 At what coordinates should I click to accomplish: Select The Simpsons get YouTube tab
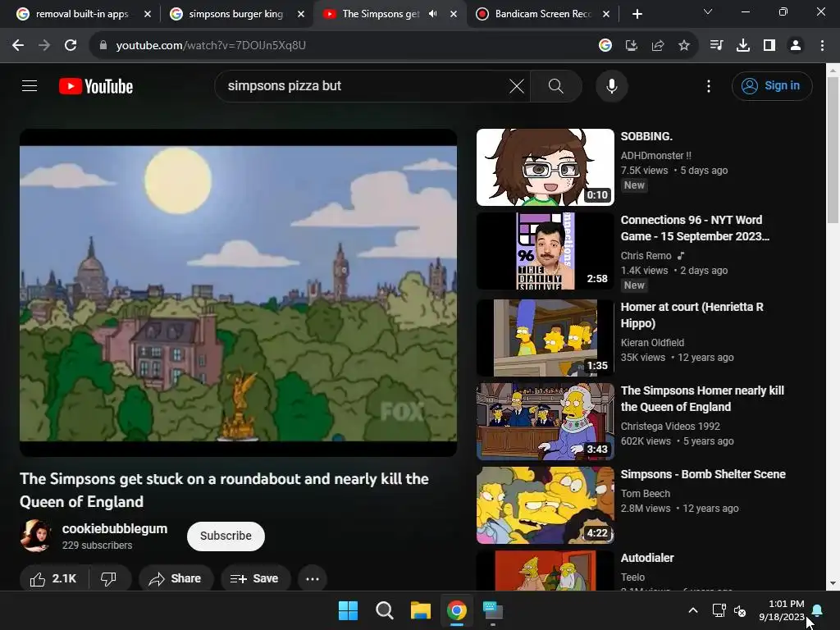pyautogui.click(x=381, y=14)
